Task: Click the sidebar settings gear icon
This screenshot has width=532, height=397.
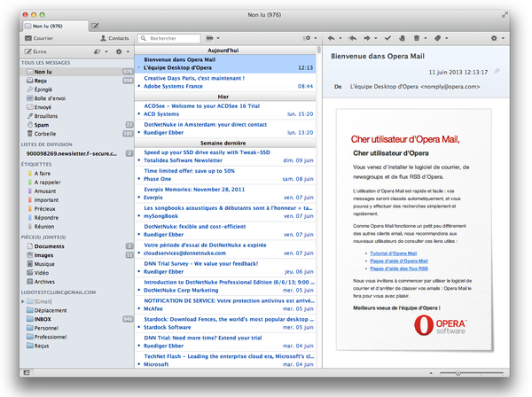Action: [119, 51]
